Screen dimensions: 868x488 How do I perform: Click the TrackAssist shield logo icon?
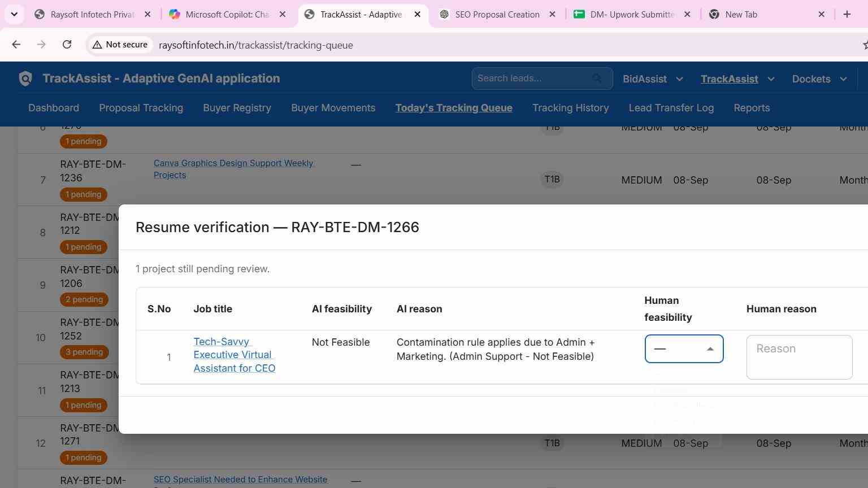[x=25, y=79]
